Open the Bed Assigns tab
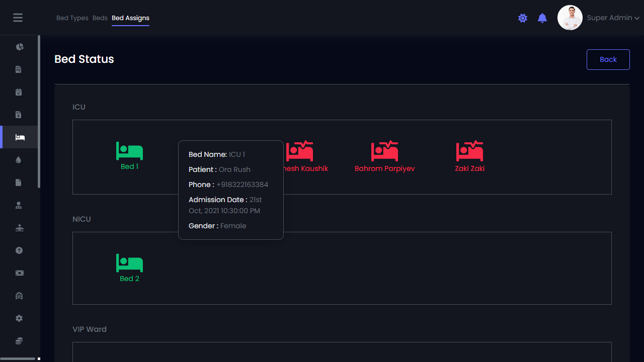Screen dimensions: 644x362 tap(130, 18)
